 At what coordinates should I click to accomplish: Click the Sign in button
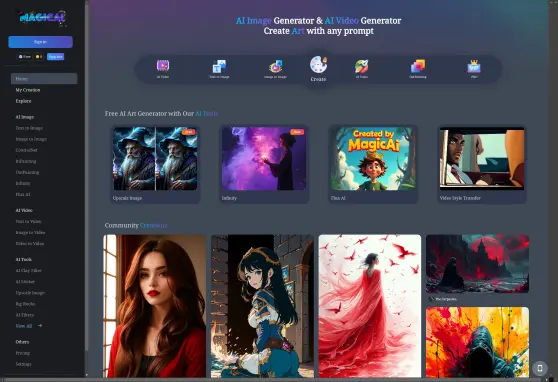pos(40,42)
